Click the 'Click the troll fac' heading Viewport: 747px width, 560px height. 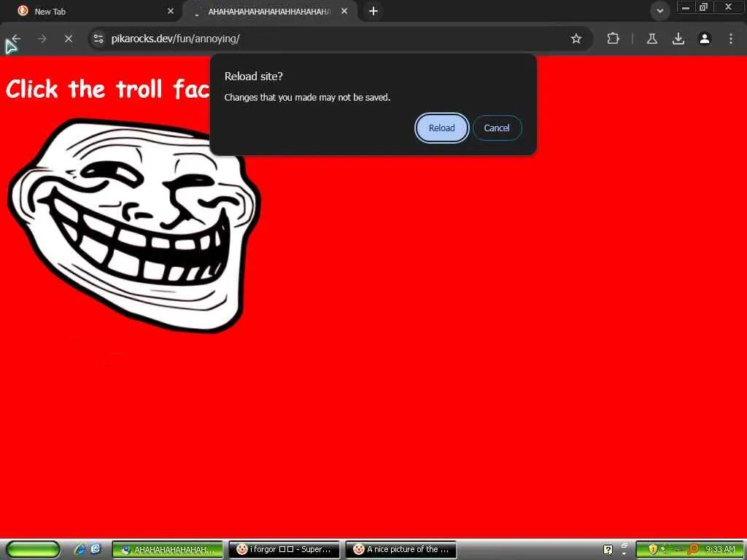pos(108,89)
